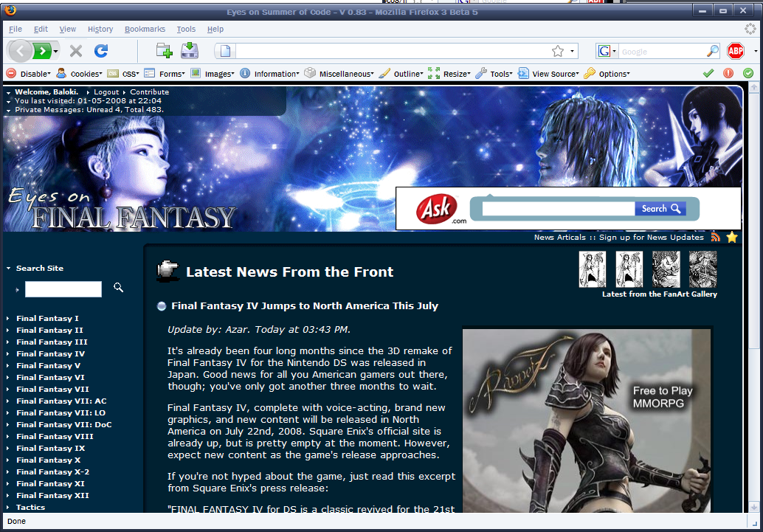This screenshot has height=532, width=763.
Task: Click the Free to Play MMORPG ad
Action: 587,421
